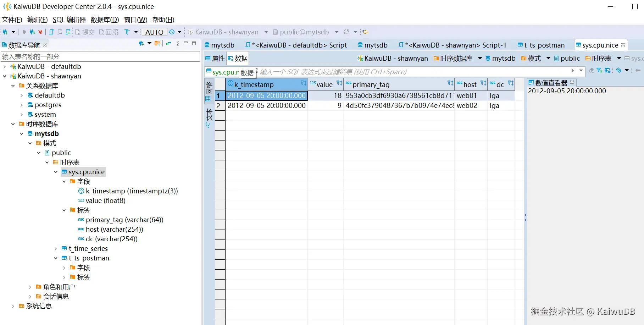Click the KaiwuDB - shawnyan breadcrumb link
This screenshot has width=644, height=325.
(393, 58)
